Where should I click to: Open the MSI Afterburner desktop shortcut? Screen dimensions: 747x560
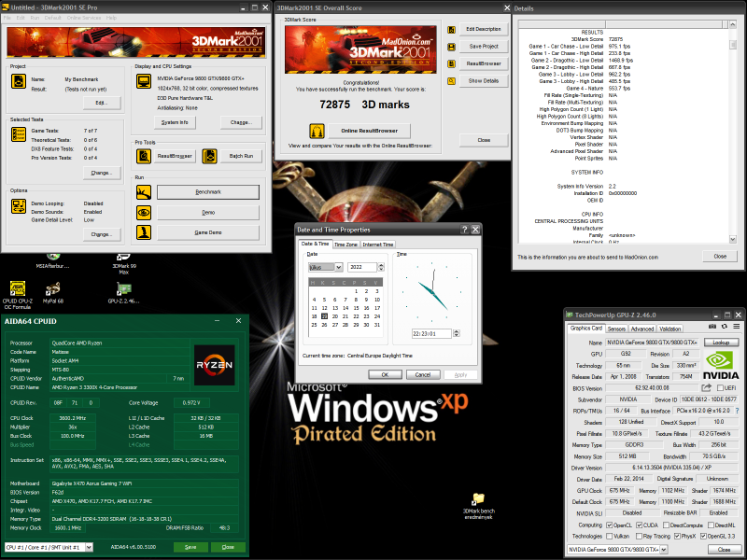(53, 261)
